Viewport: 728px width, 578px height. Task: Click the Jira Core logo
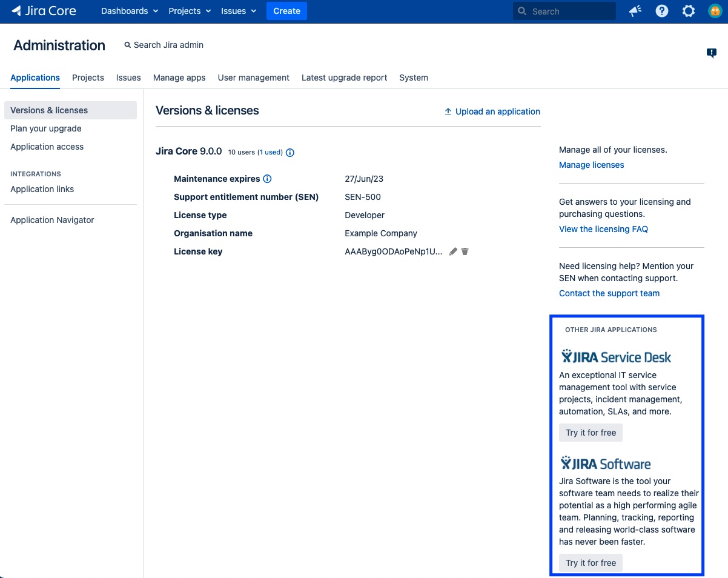click(x=44, y=11)
